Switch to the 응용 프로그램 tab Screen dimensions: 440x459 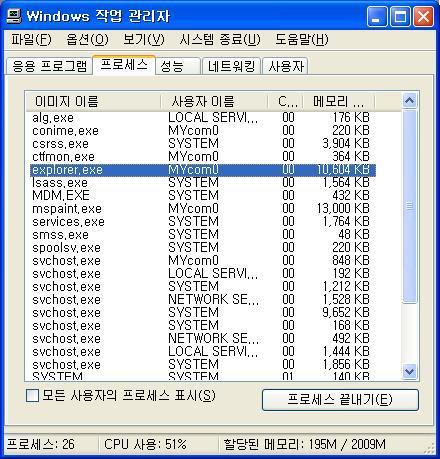coord(49,66)
